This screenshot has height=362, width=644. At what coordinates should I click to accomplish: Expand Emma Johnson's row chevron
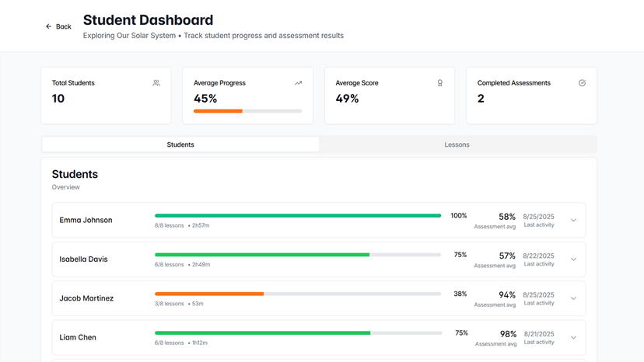pos(573,221)
